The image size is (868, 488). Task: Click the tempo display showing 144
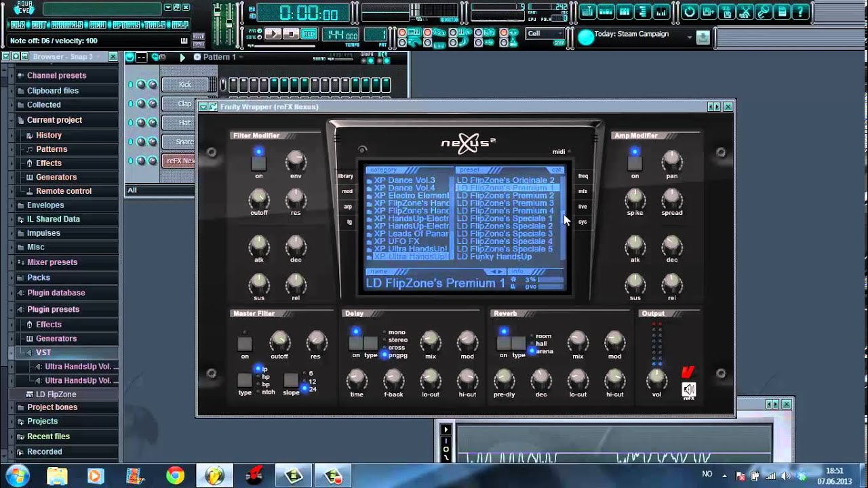click(340, 35)
